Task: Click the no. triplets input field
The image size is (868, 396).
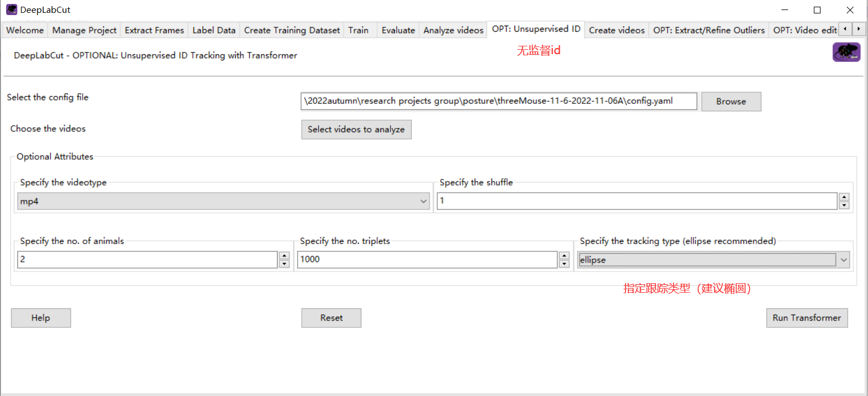Action: tap(427, 260)
